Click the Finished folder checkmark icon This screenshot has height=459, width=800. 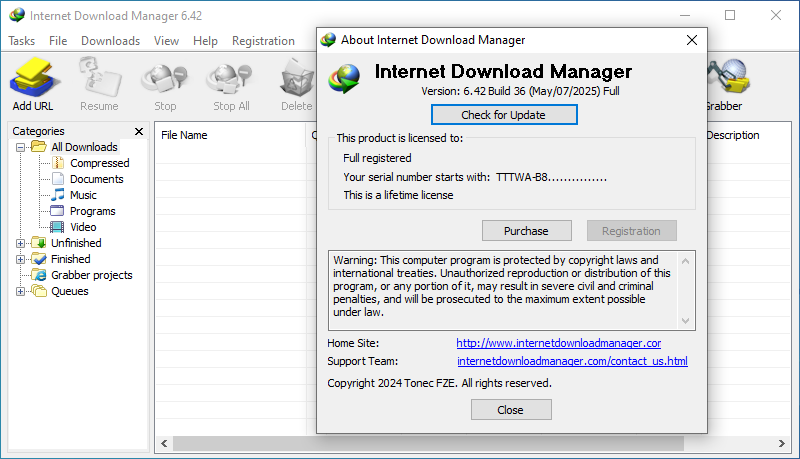click(x=39, y=259)
